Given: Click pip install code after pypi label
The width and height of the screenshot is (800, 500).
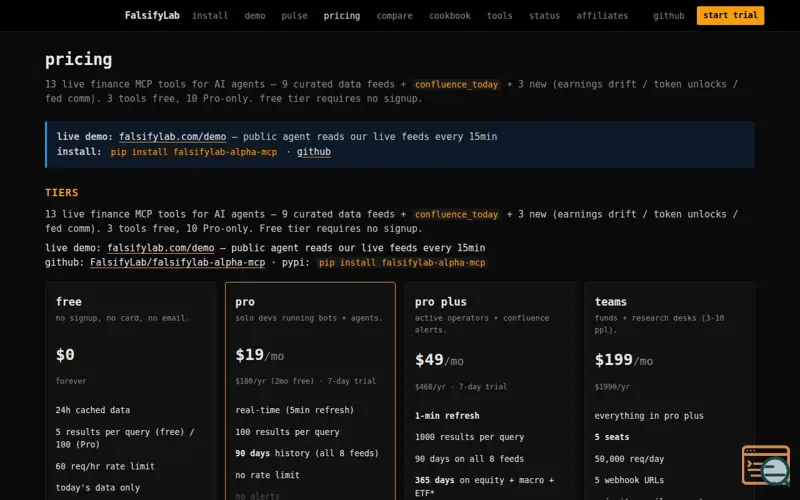Looking at the screenshot, I should click(402, 263).
